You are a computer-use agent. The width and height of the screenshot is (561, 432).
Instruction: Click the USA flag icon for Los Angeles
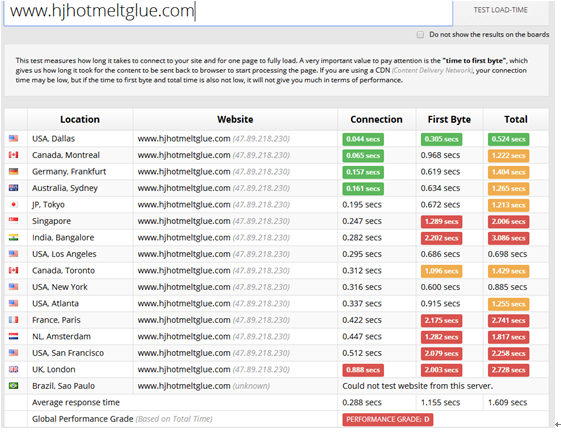(x=14, y=254)
